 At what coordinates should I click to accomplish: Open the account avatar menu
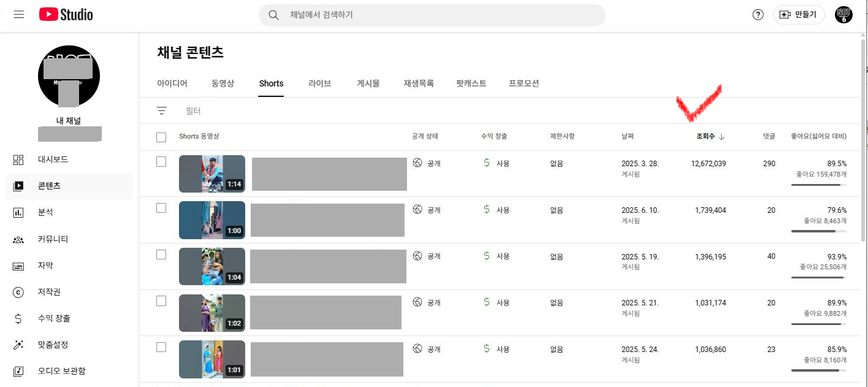(x=843, y=15)
